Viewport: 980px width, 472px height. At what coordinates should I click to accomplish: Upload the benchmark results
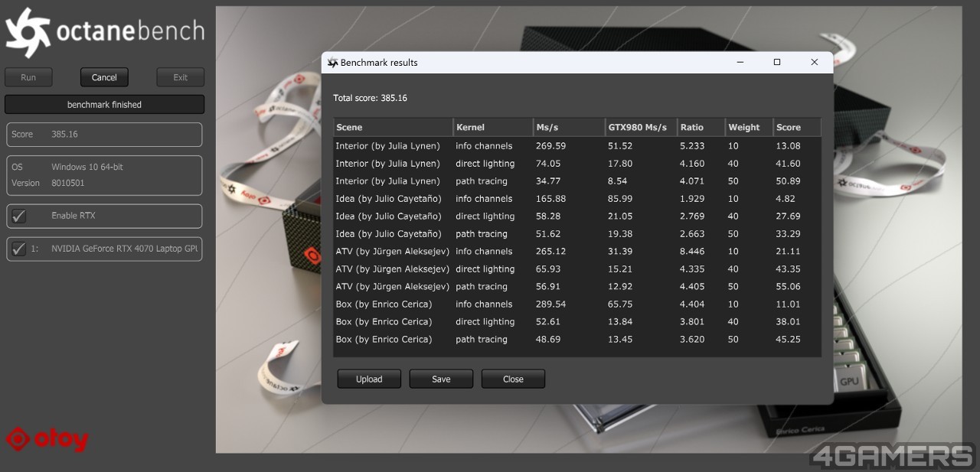tap(369, 379)
